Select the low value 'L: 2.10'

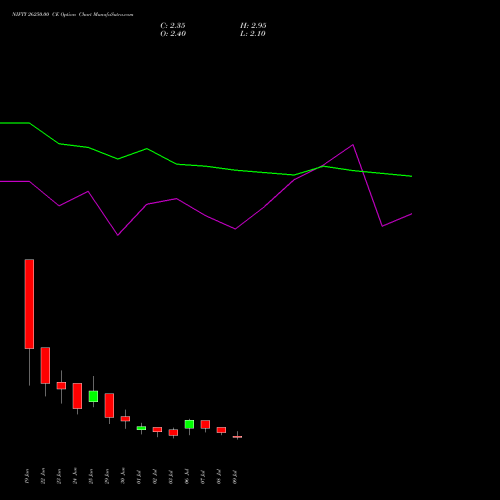click(x=253, y=34)
